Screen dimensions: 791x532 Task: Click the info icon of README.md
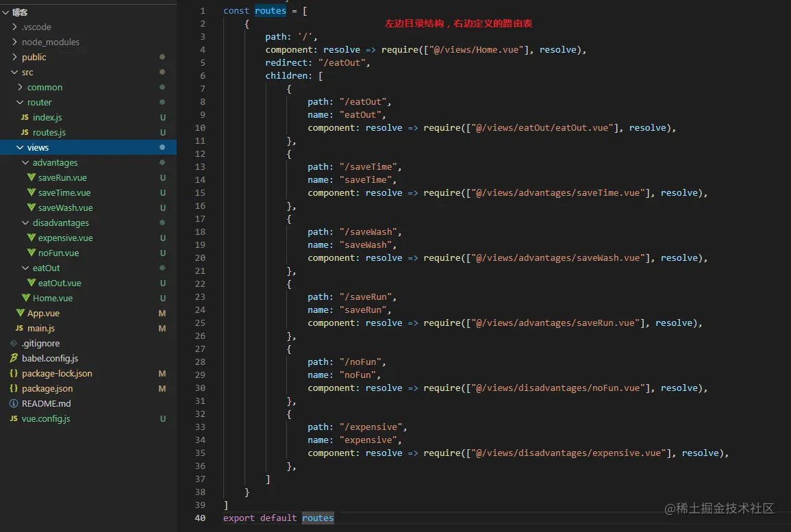click(x=14, y=403)
